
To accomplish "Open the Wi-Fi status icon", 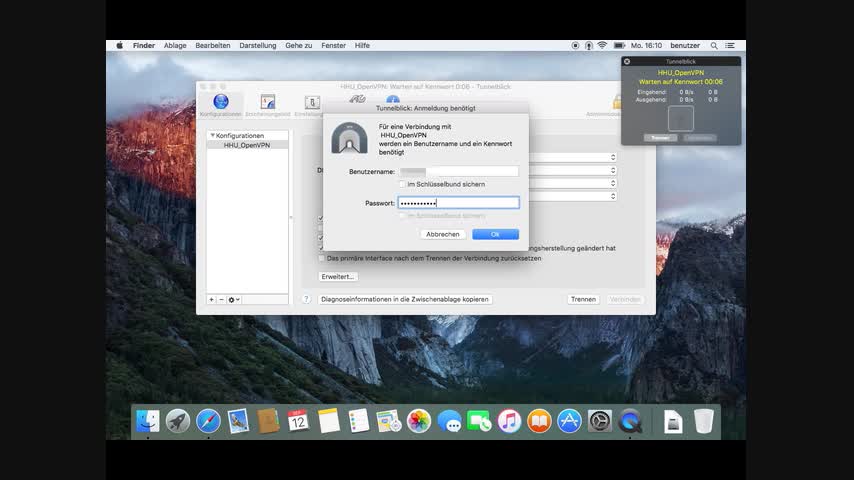I will (603, 45).
